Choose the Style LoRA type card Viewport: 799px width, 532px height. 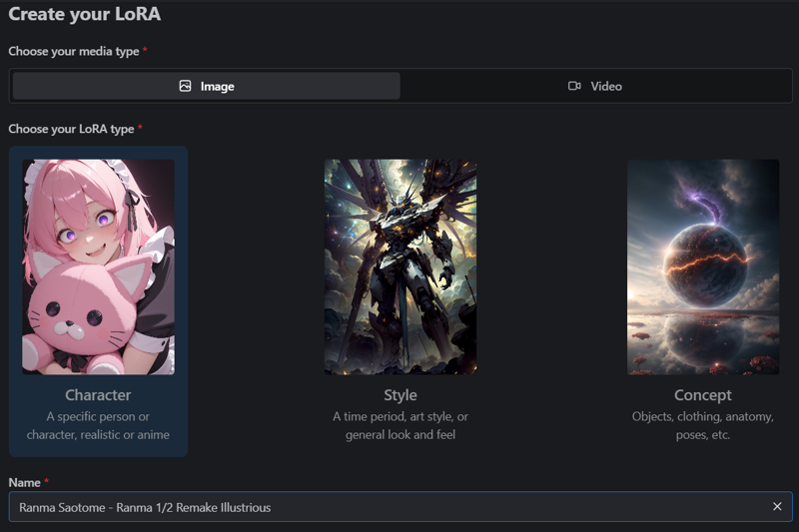[x=400, y=301]
